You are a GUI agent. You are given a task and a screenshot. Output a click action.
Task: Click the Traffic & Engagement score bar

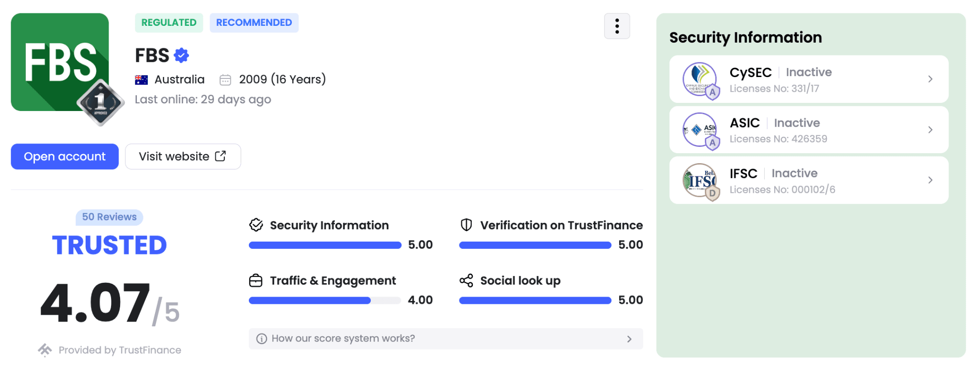(324, 300)
